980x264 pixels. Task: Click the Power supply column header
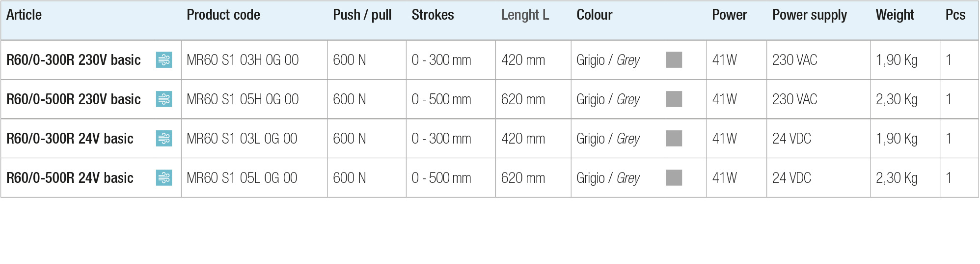click(x=810, y=15)
